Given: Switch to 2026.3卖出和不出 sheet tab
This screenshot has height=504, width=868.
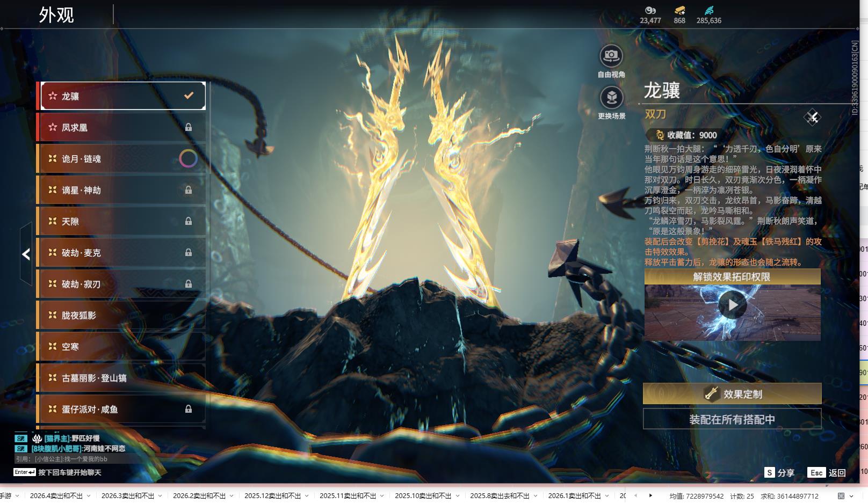Looking at the screenshot, I should click(x=127, y=496).
